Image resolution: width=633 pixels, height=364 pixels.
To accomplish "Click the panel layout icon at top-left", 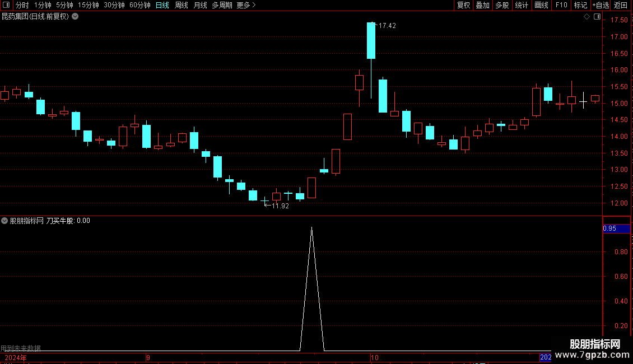I will click(6, 5).
